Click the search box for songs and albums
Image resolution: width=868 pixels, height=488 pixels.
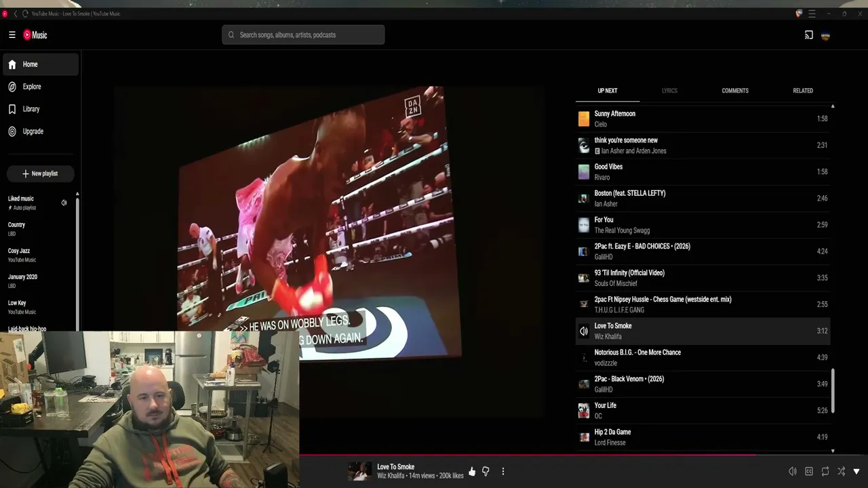pyautogui.click(x=303, y=35)
